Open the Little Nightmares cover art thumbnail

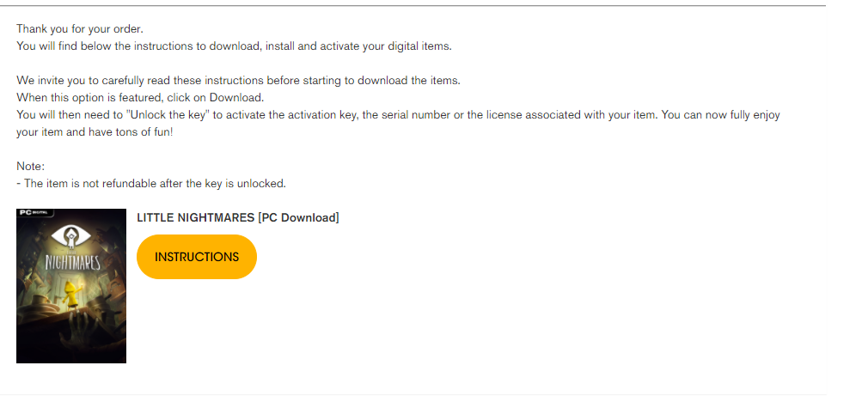coord(71,286)
